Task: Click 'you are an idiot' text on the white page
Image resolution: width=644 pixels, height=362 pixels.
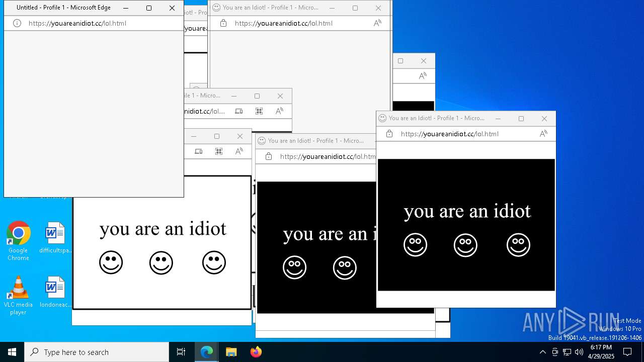Action: pyautogui.click(x=163, y=229)
